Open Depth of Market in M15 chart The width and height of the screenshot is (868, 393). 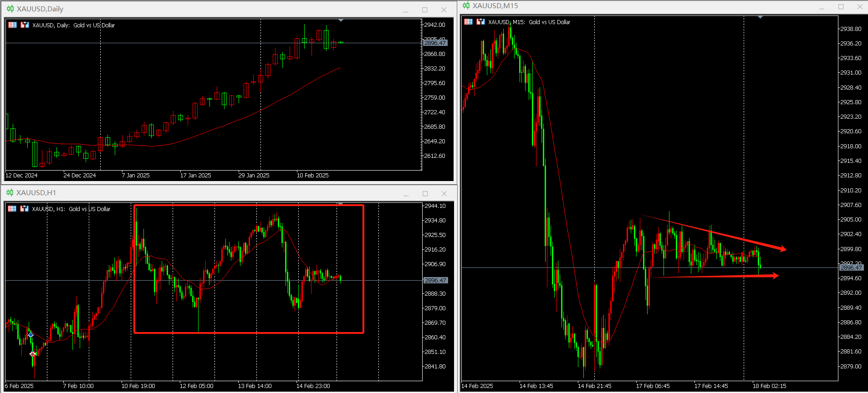point(469,22)
